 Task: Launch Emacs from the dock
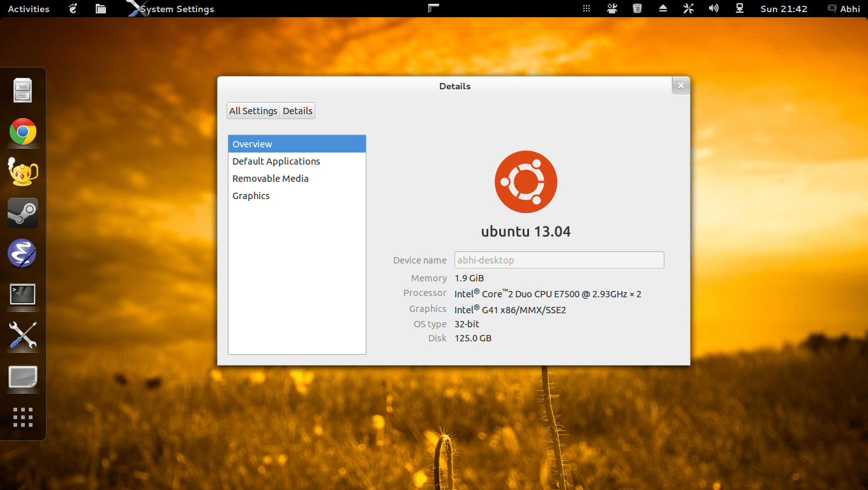pos(22,253)
